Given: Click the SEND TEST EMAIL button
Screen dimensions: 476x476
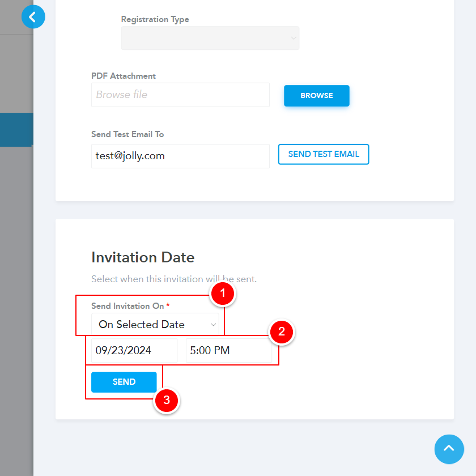Looking at the screenshot, I should click(323, 154).
